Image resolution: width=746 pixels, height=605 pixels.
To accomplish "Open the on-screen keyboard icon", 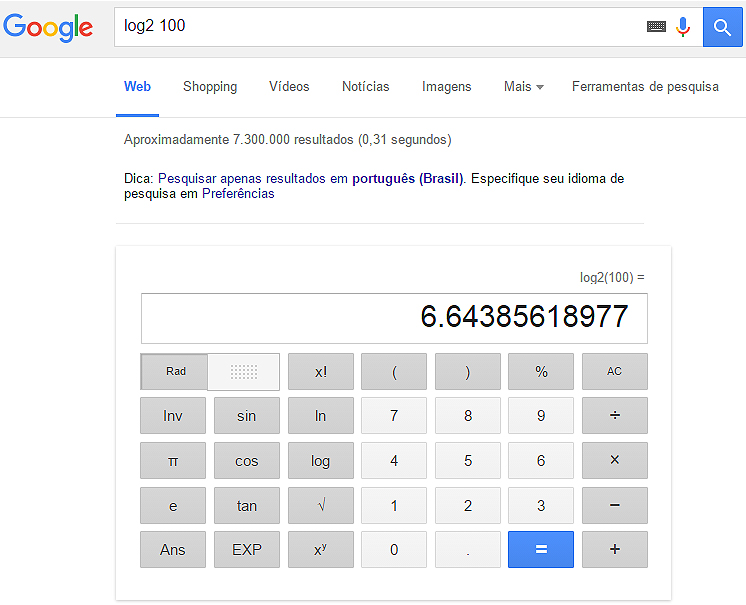I will [x=656, y=27].
